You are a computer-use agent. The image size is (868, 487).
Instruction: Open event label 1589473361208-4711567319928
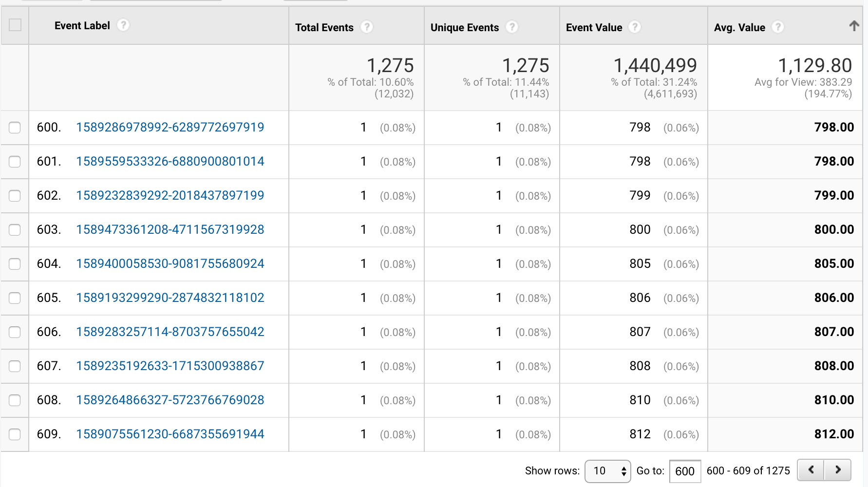coord(170,229)
